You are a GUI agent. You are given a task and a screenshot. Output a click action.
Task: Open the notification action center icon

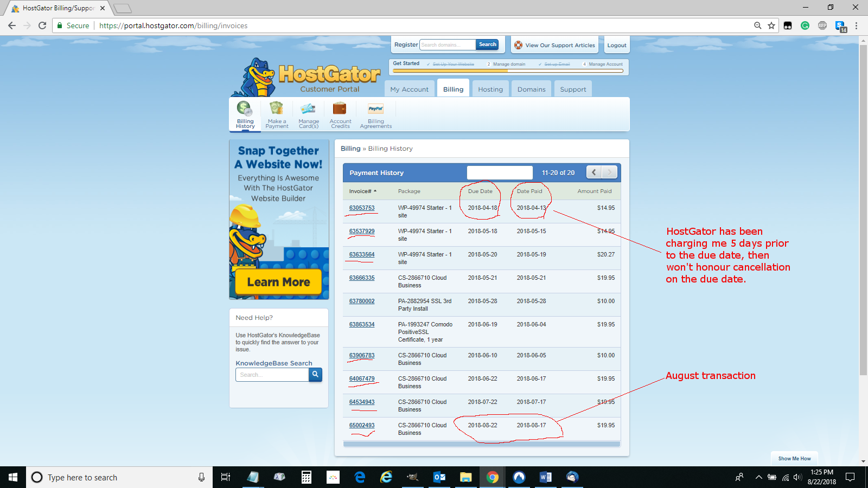coord(850,477)
